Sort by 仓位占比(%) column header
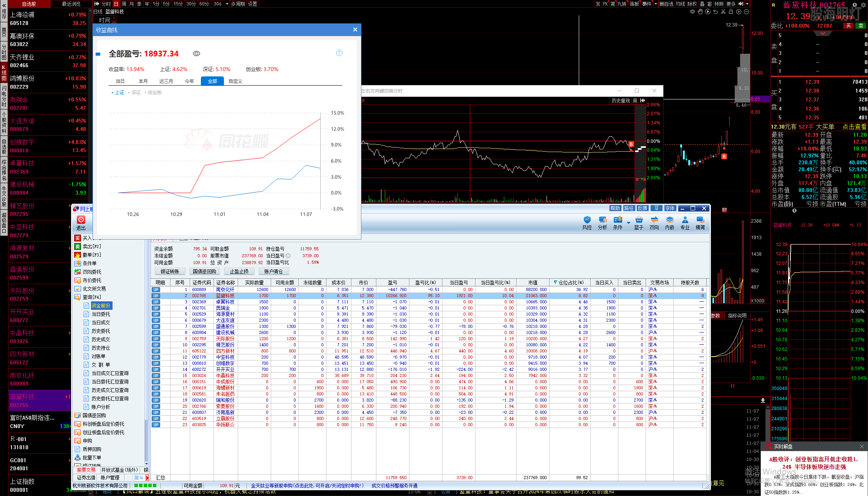Viewport: 868px width, 496px height. [570, 283]
